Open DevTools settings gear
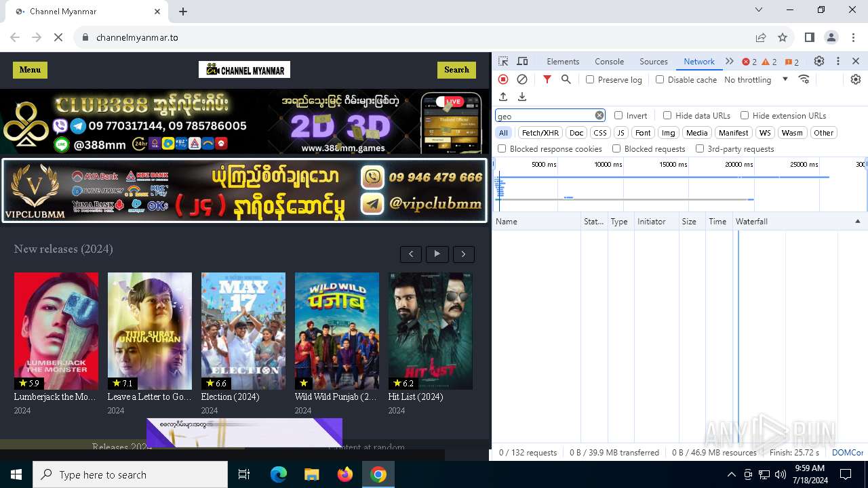The image size is (868, 488). pos(819,61)
